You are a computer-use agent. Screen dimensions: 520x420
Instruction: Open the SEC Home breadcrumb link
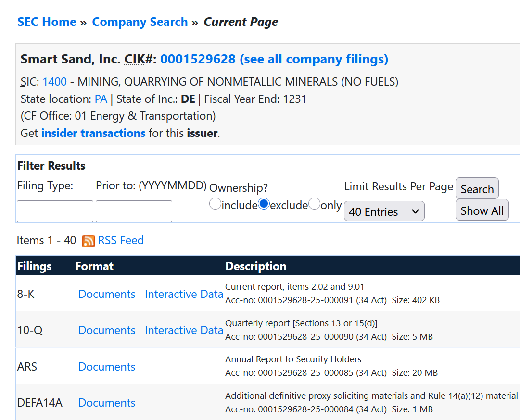[47, 22]
